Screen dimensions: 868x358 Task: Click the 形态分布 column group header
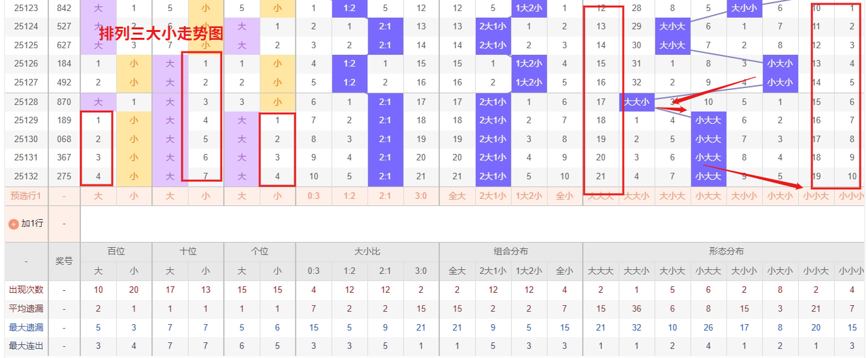[x=726, y=251]
